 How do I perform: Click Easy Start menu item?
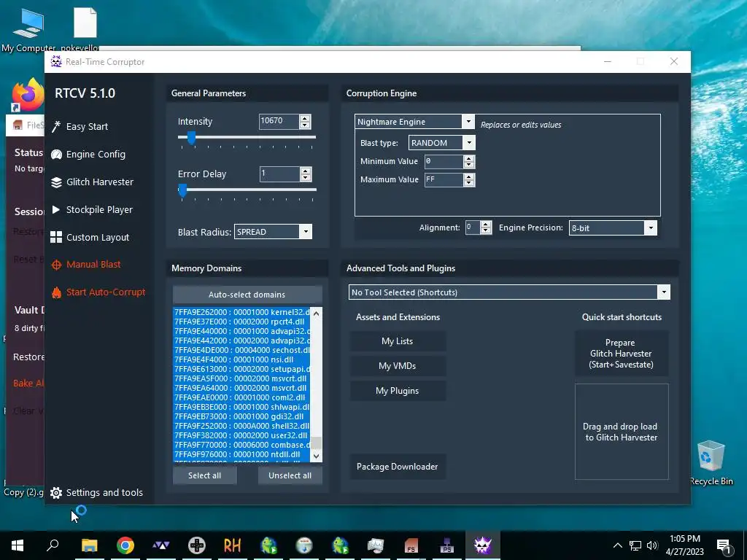pos(87,127)
